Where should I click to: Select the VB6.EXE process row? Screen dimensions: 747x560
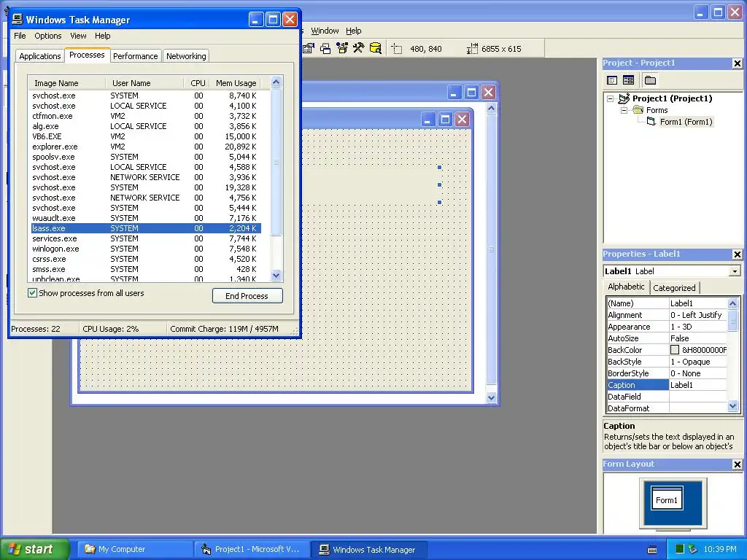[x=146, y=136]
